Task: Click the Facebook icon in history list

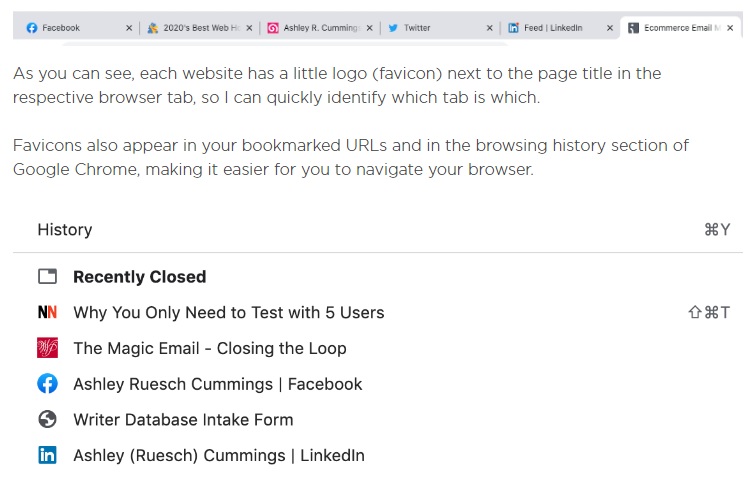Action: [47, 384]
